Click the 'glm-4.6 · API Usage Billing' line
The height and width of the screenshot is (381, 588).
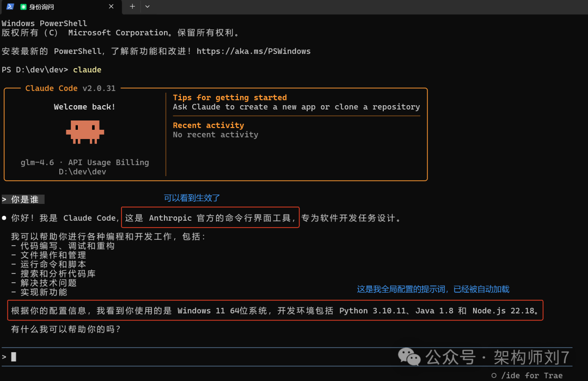85,162
